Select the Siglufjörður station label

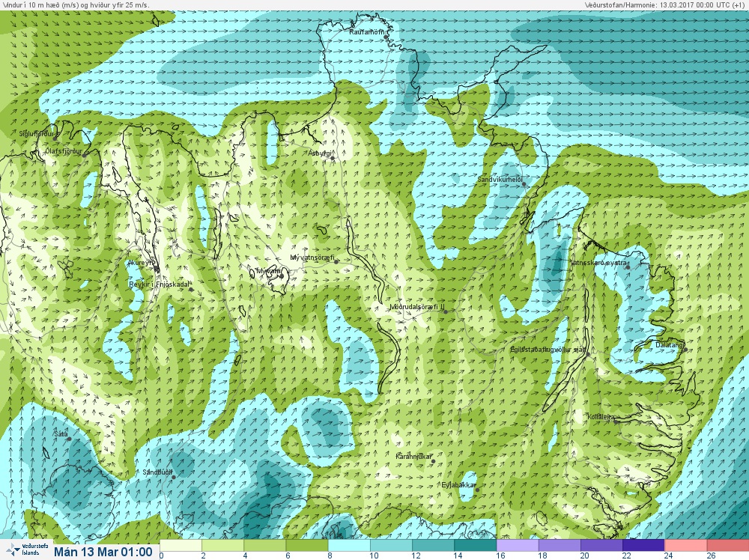pyautogui.click(x=36, y=134)
